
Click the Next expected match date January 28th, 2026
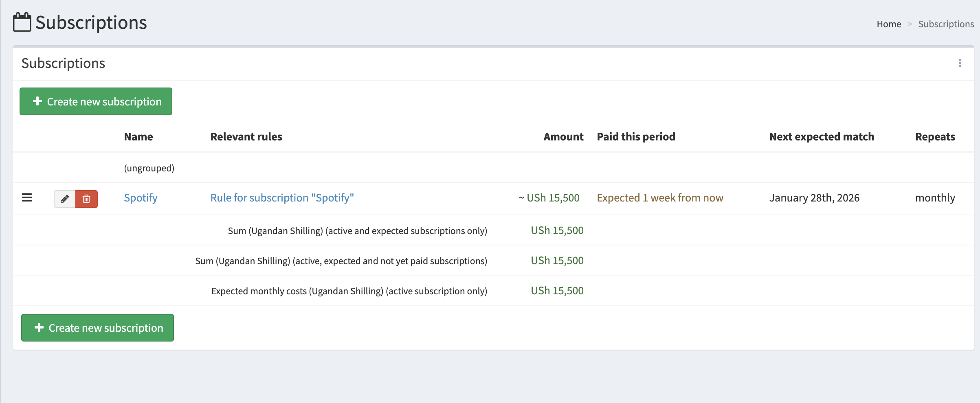tap(814, 198)
